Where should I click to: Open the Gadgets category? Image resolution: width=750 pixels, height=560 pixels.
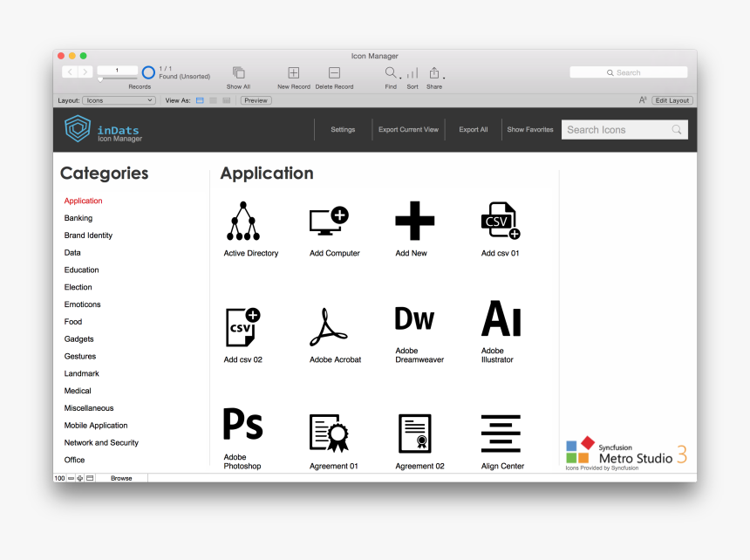coord(78,339)
